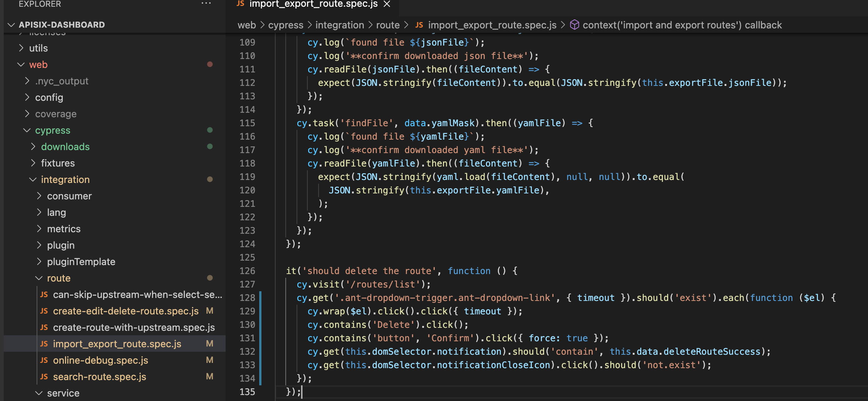Screen dimensions: 868x401
Task: Click JS icon in the breadcrumb bar
Action: (419, 25)
